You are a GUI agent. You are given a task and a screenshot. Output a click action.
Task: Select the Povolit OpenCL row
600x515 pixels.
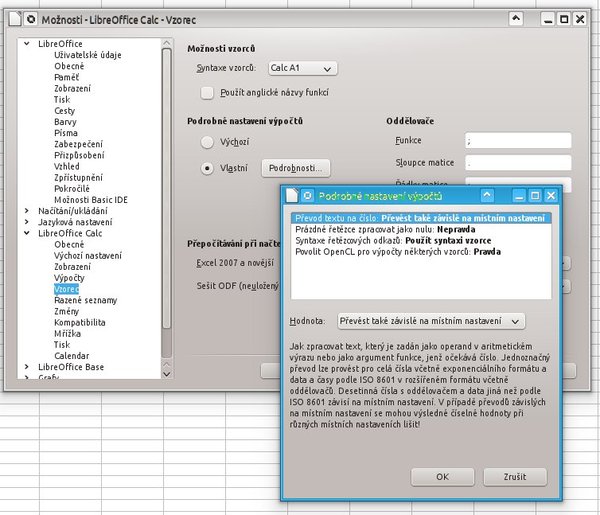(x=421, y=252)
